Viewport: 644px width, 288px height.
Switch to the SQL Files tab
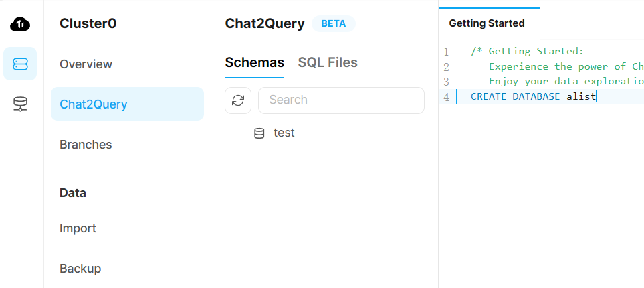click(x=328, y=62)
